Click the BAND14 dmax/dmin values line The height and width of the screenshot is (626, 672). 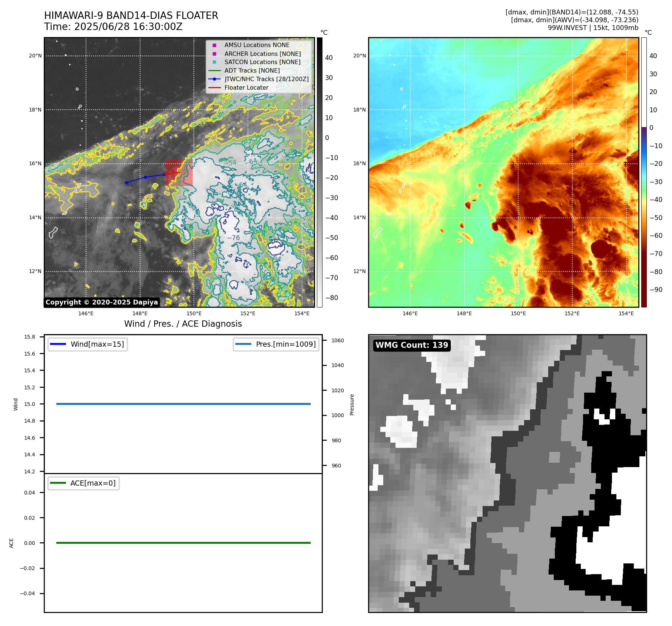[x=572, y=12]
